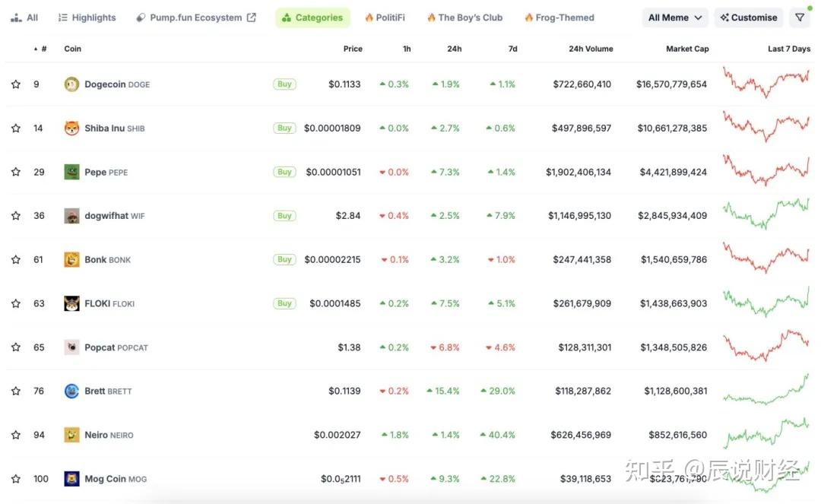Click the Shiba Inu logo icon

point(71,128)
